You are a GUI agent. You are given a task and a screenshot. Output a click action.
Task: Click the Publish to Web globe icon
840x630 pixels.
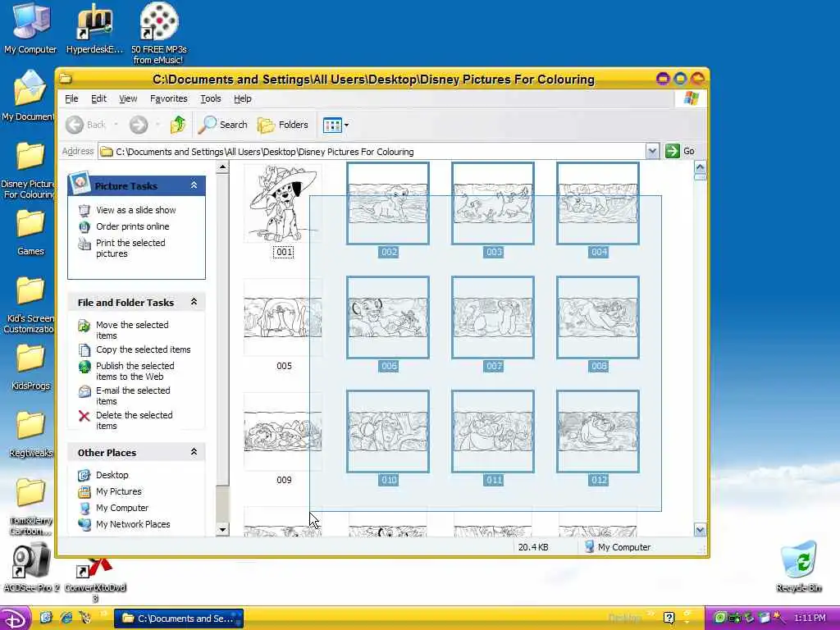pyautogui.click(x=84, y=367)
